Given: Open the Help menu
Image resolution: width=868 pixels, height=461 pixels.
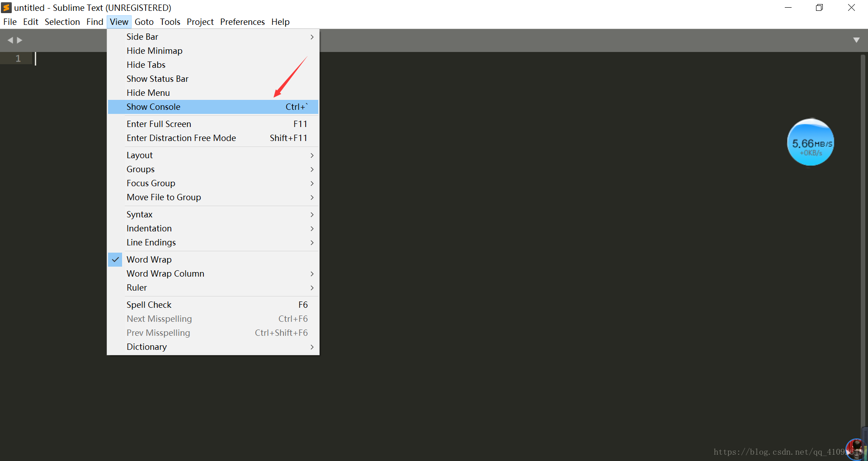Looking at the screenshot, I should point(280,22).
